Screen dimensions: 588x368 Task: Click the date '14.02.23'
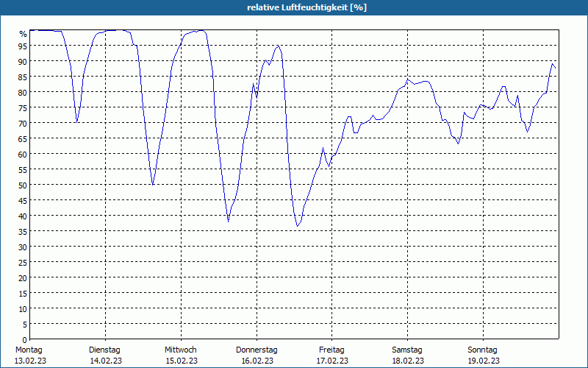coord(106,361)
